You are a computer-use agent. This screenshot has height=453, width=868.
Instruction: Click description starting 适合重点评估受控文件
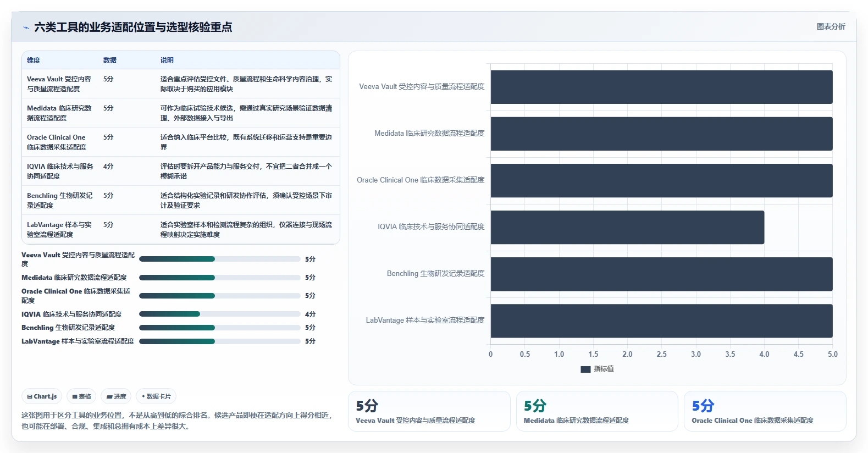(246, 84)
